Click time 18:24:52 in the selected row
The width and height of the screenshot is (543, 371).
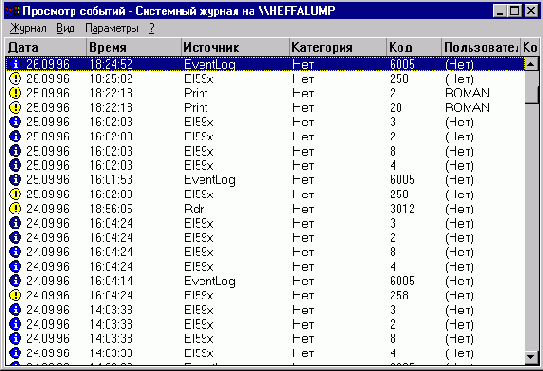pos(111,64)
